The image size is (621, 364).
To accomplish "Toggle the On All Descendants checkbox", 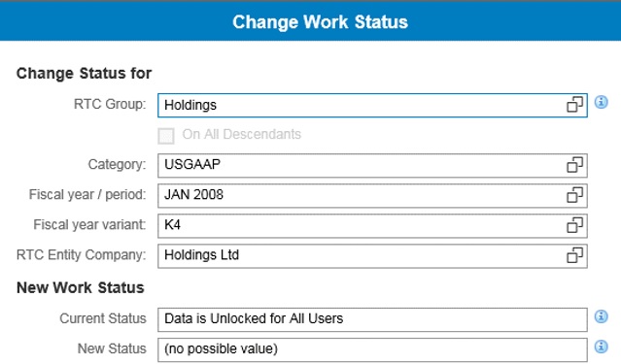I will coord(166,136).
